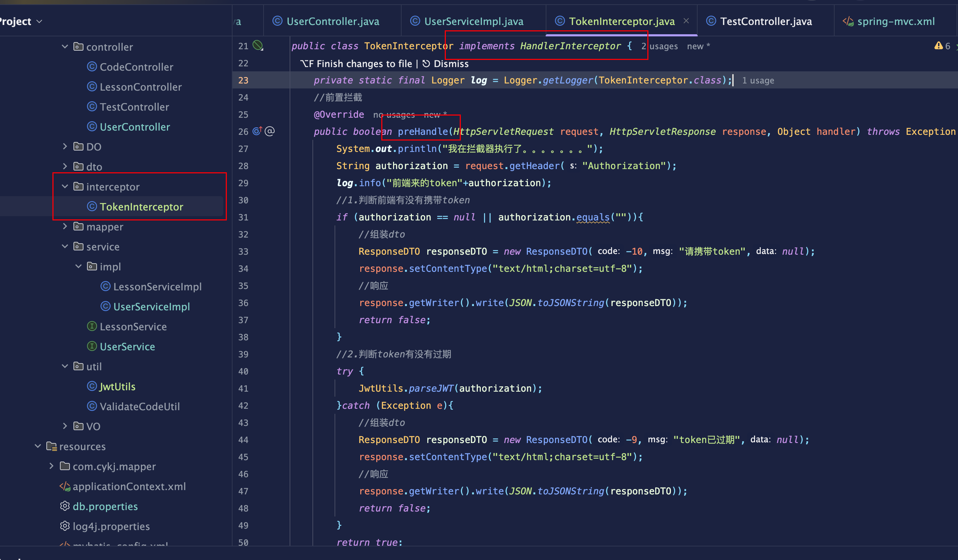The image size is (958, 560).
Task: Open applicationContext.xml in resources
Action: [129, 486]
